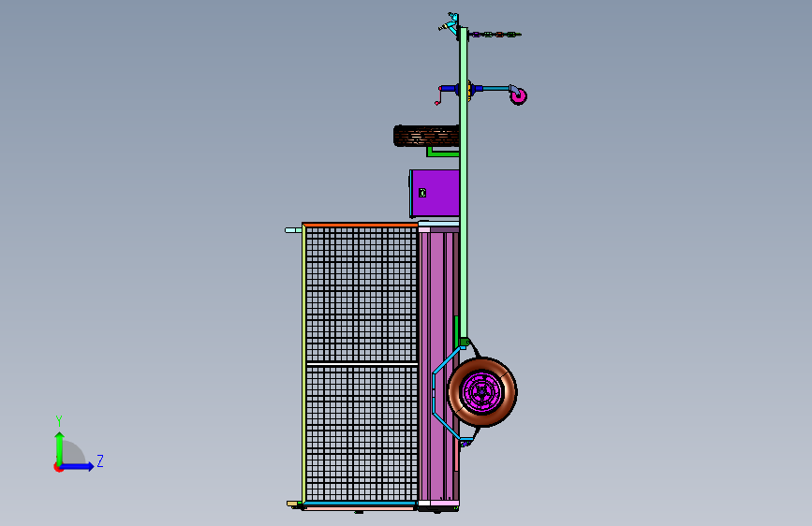Select the light green vertical drawbar beam
The width and height of the screenshot is (812, 526).
[464, 184]
